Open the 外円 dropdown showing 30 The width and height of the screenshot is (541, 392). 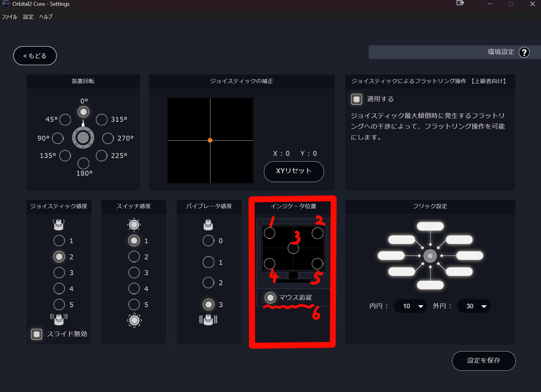tap(473, 306)
